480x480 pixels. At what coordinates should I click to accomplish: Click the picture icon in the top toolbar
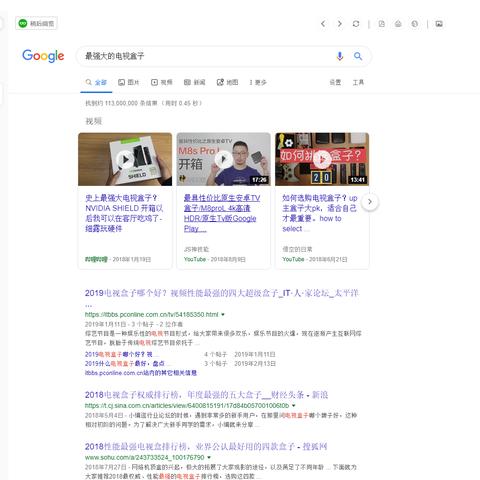[439, 24]
